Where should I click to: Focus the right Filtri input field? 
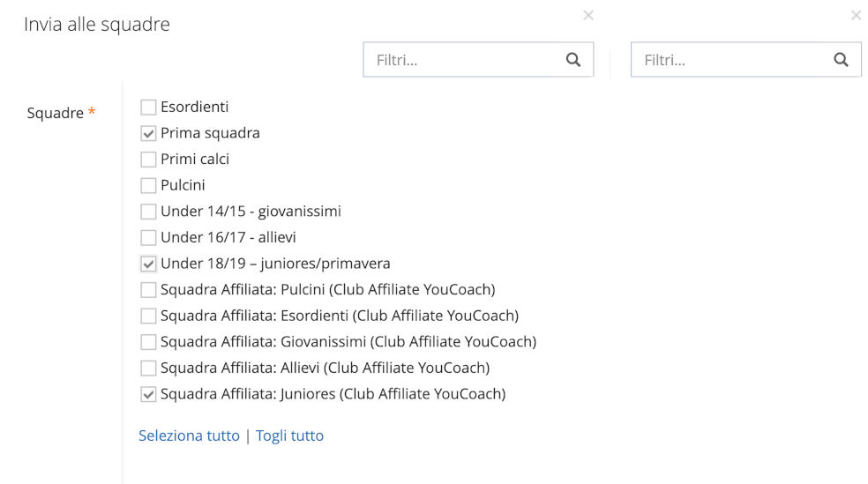coord(730,60)
